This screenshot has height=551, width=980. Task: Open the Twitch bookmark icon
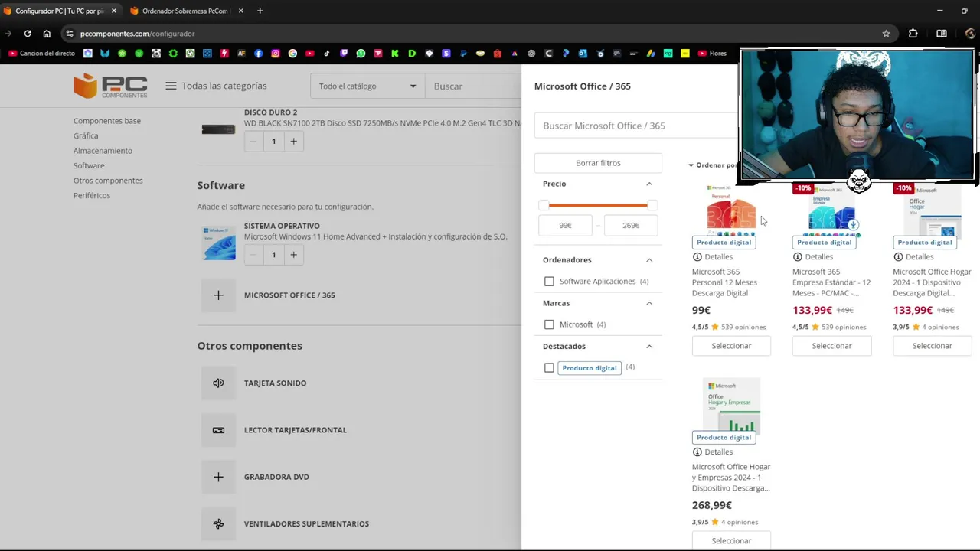point(344,54)
